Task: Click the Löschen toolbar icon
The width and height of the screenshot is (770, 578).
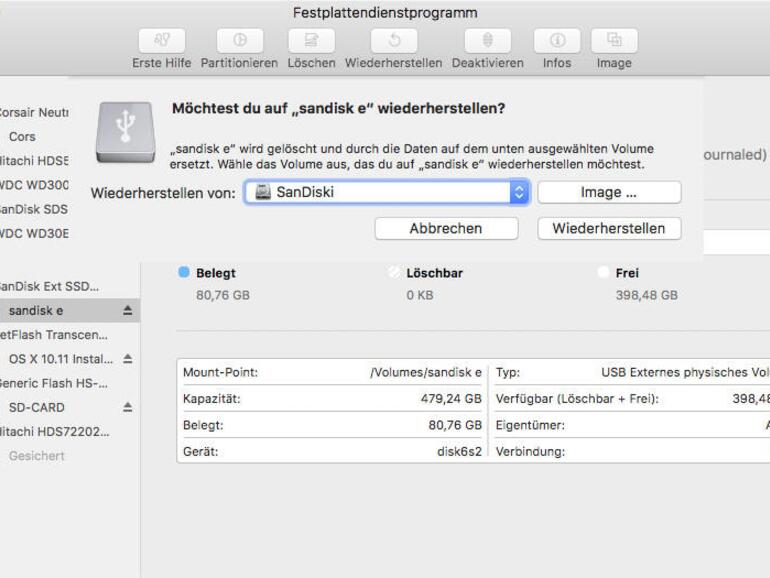Action: tap(311, 41)
